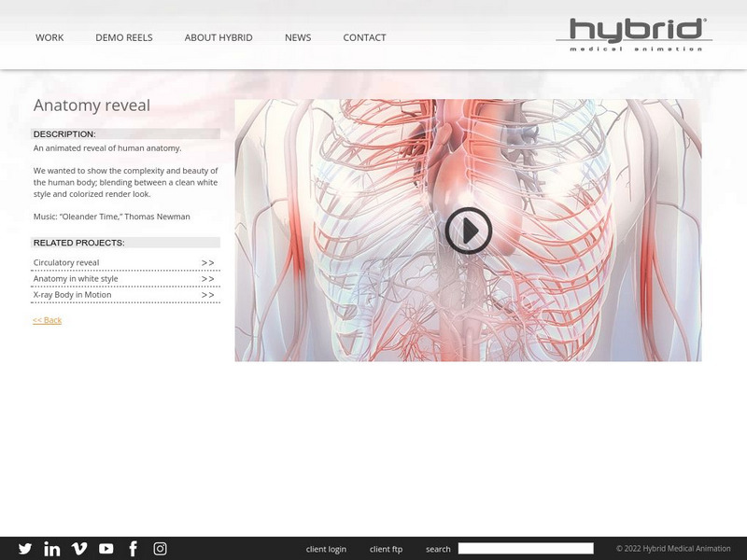Viewport: 747px width, 560px height.
Task: Open the NEWS section
Action: 298,37
